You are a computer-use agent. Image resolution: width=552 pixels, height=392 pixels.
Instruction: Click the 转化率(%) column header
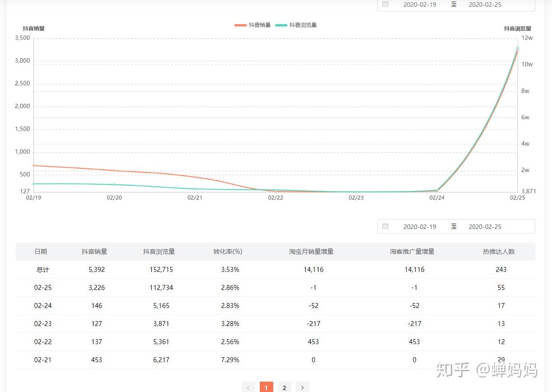(x=228, y=252)
